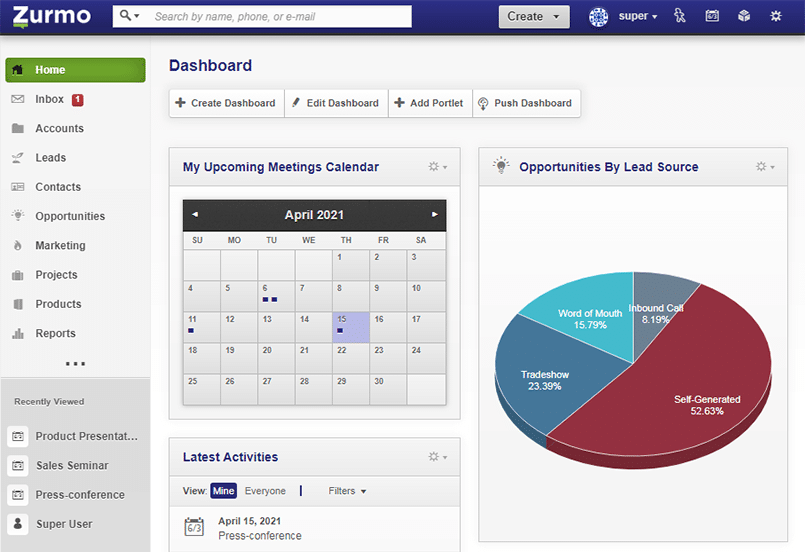Open the Create dropdown

[534, 16]
